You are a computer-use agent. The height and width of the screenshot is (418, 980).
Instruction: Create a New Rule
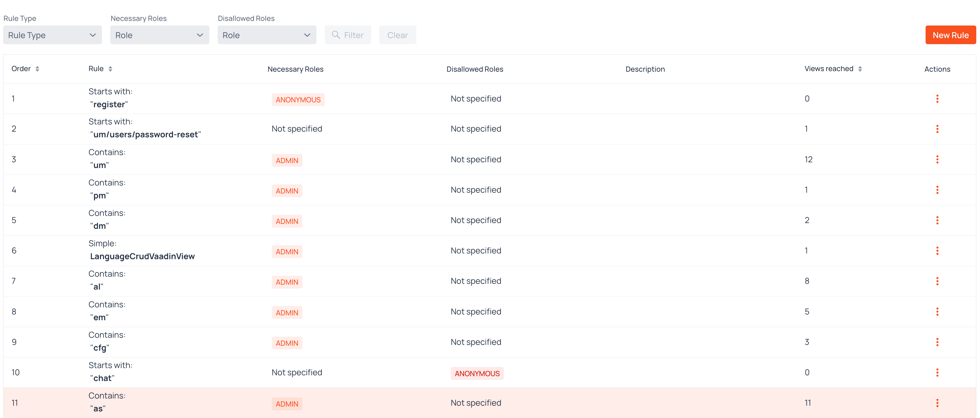click(x=950, y=35)
